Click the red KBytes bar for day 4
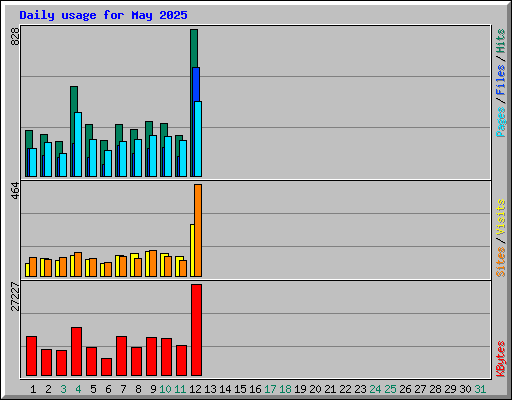The width and height of the screenshot is (512, 400). (76, 352)
